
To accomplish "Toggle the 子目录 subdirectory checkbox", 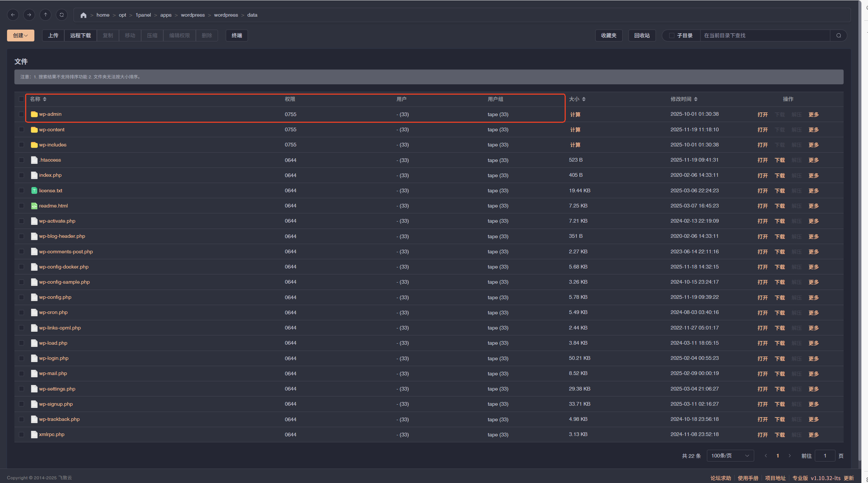I will (672, 36).
